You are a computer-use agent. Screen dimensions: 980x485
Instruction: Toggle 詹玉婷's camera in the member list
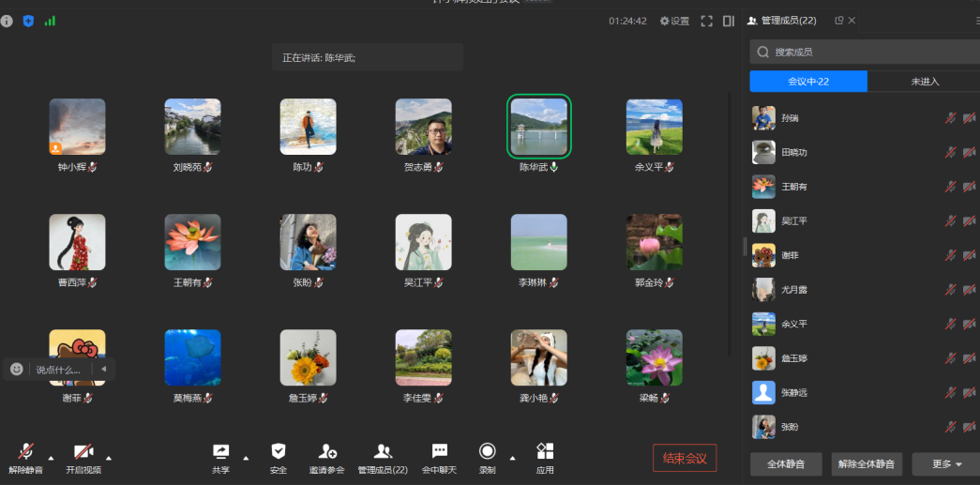click(970, 358)
